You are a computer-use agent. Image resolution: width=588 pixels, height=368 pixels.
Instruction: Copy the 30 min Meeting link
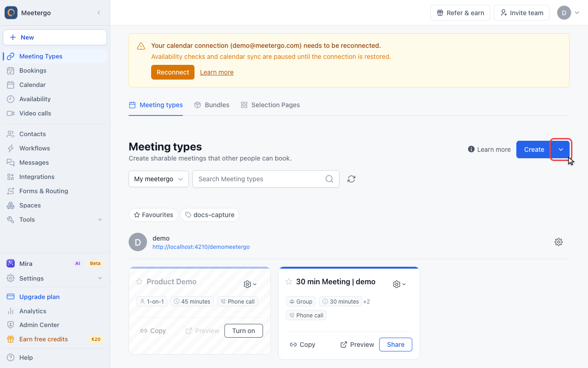click(x=302, y=345)
